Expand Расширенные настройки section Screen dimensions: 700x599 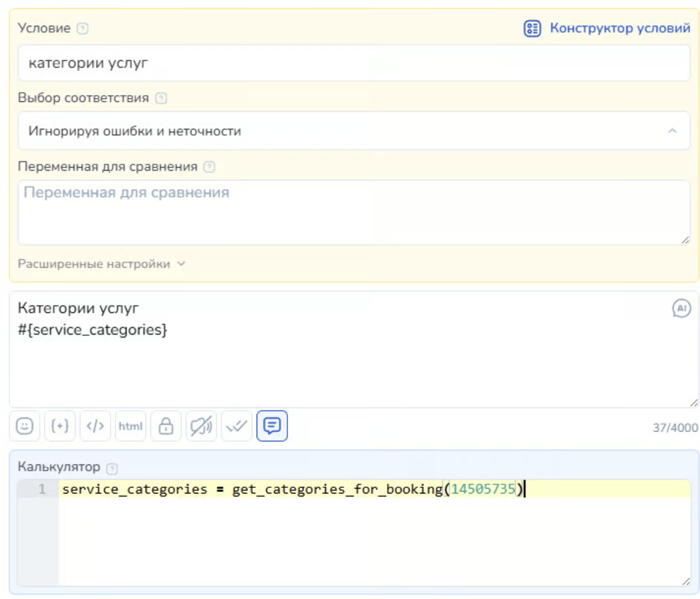pyautogui.click(x=101, y=264)
